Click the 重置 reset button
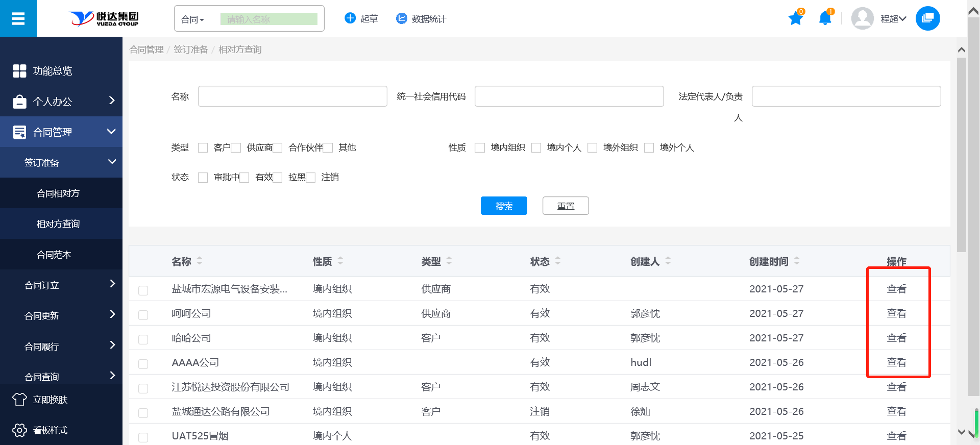 pyautogui.click(x=566, y=206)
